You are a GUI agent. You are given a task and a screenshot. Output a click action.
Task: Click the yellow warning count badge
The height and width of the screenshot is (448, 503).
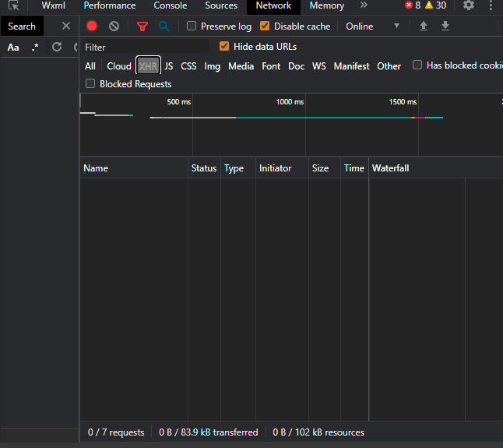click(x=435, y=5)
